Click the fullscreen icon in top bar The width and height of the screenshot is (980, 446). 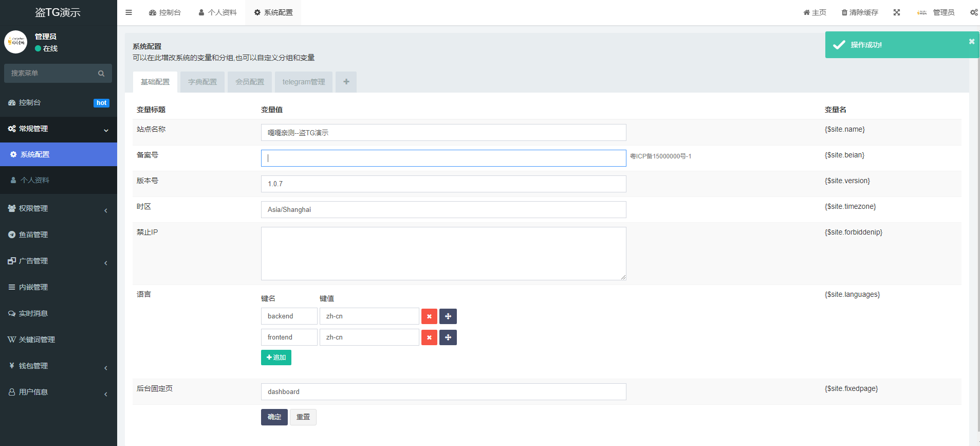pyautogui.click(x=897, y=12)
